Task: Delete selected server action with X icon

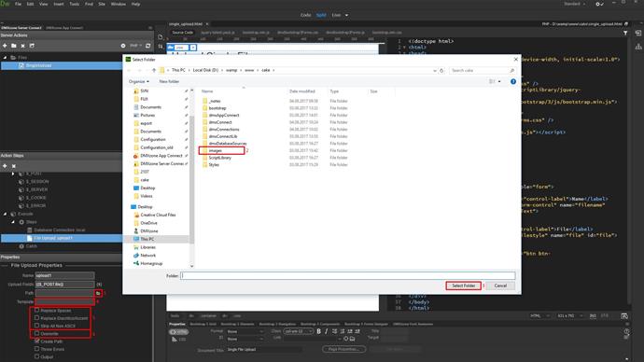Action: tap(23, 46)
